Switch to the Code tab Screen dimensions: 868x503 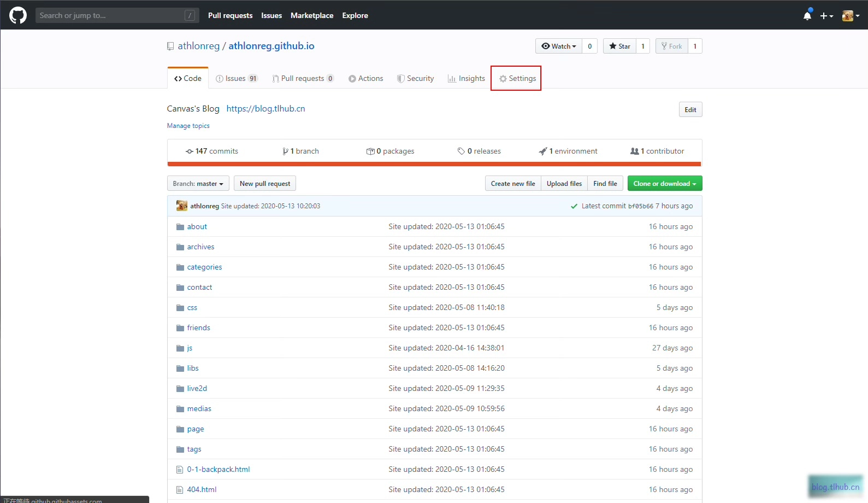pos(188,78)
